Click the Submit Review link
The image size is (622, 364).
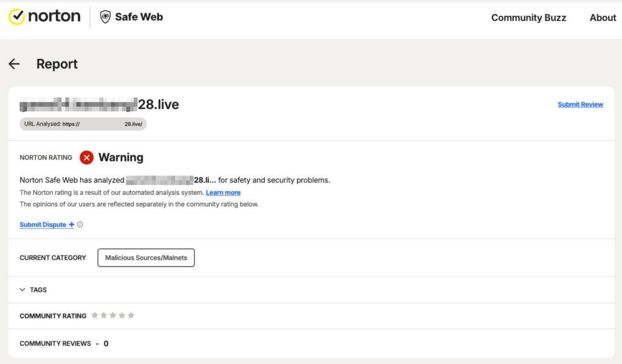(580, 104)
